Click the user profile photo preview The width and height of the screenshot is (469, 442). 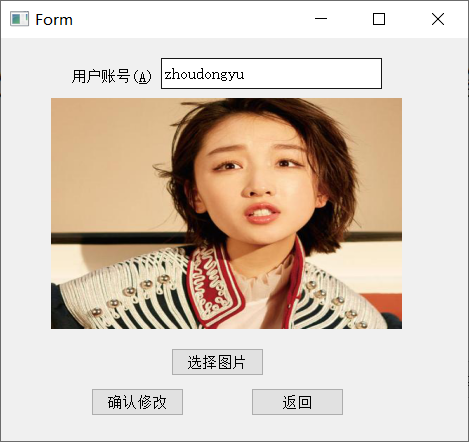(226, 213)
